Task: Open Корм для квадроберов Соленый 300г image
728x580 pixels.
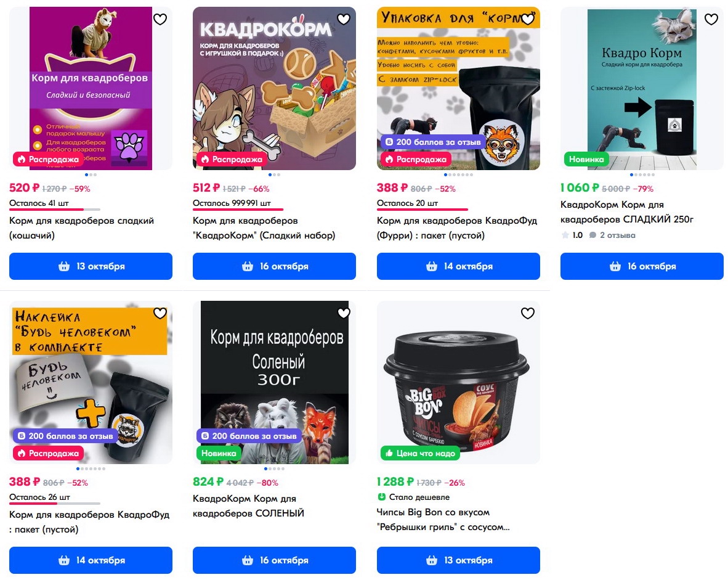Action: [275, 382]
